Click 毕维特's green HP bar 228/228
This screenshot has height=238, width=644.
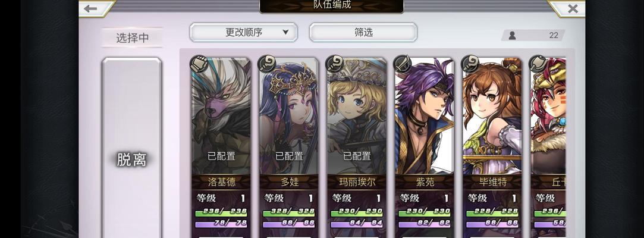point(492,212)
